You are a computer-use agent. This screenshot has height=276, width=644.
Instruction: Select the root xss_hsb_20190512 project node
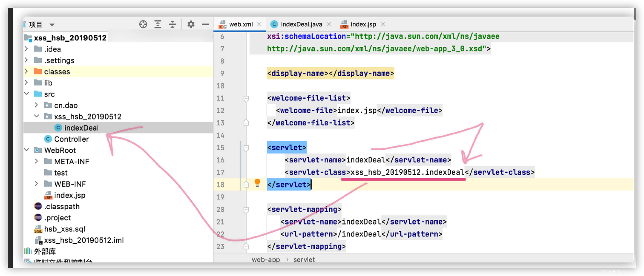[70, 38]
